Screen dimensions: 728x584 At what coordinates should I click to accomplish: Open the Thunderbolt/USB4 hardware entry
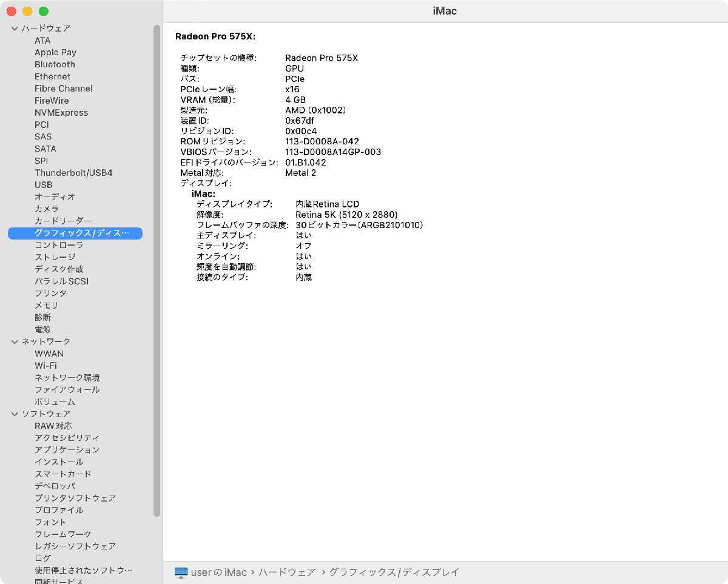(x=73, y=173)
